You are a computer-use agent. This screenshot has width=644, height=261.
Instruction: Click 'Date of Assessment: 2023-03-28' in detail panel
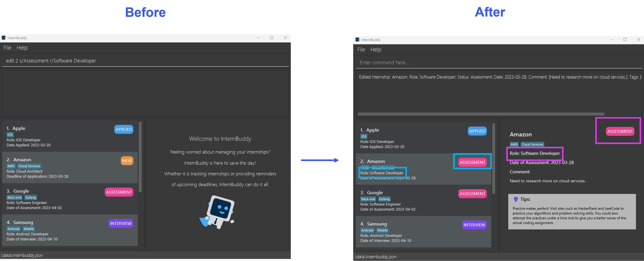coord(541,163)
